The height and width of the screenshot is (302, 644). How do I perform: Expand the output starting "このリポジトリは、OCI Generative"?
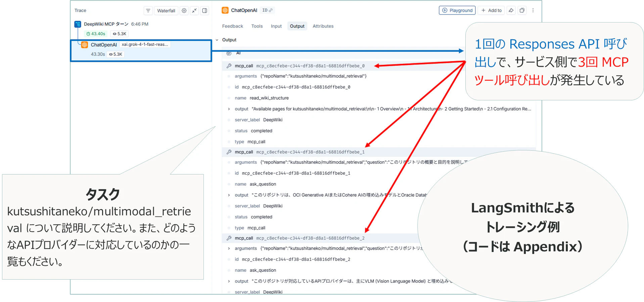(x=229, y=195)
